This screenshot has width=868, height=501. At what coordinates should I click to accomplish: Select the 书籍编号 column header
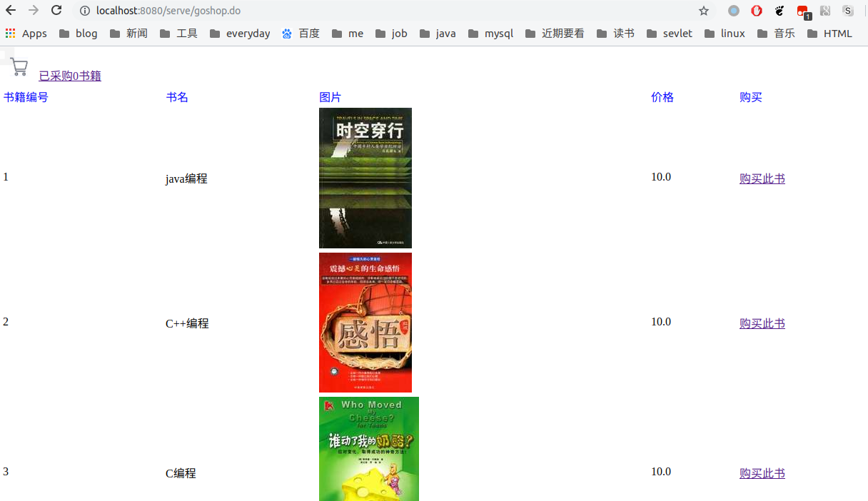click(26, 97)
